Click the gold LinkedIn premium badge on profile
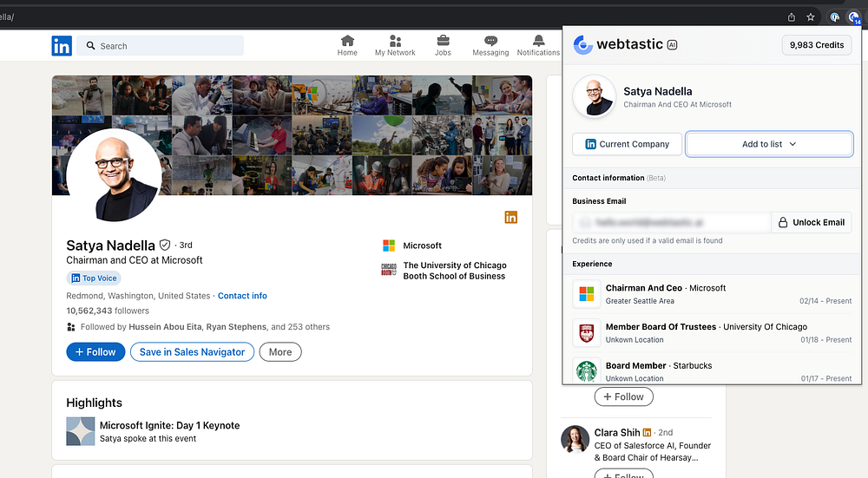868x478 pixels. (x=511, y=218)
